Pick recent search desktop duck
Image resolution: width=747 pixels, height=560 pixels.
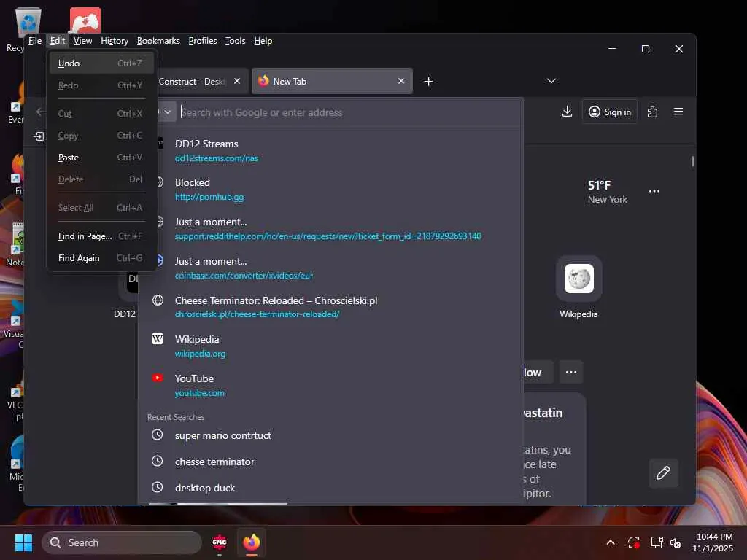pos(330,488)
